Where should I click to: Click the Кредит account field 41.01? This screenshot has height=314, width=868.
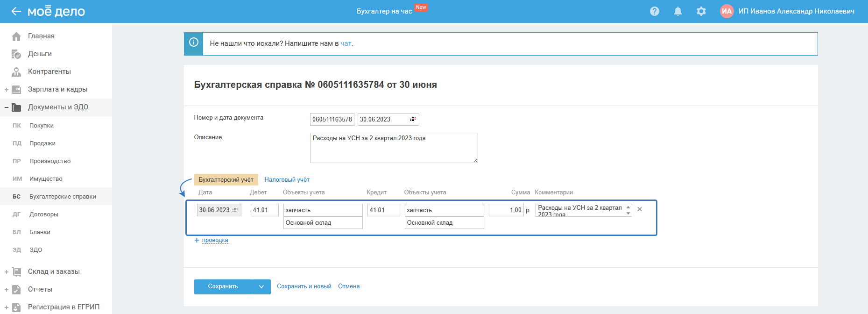(x=383, y=210)
